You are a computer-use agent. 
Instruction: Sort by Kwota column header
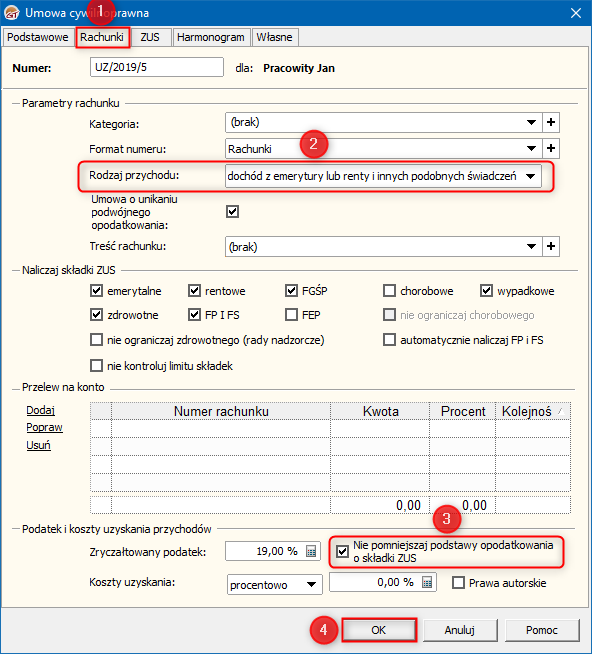point(380,411)
